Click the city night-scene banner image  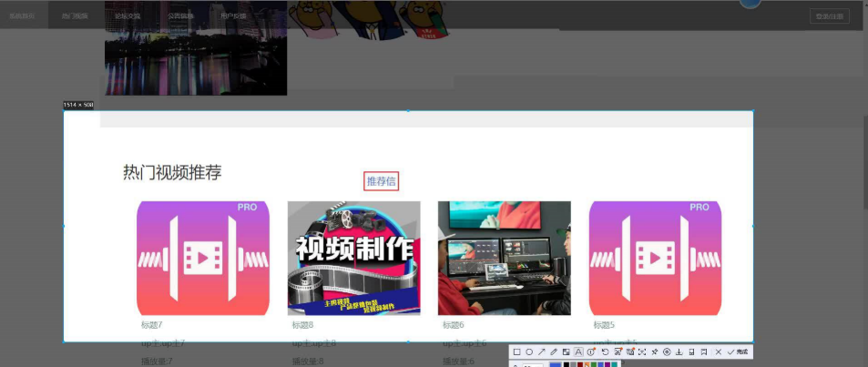(196, 47)
